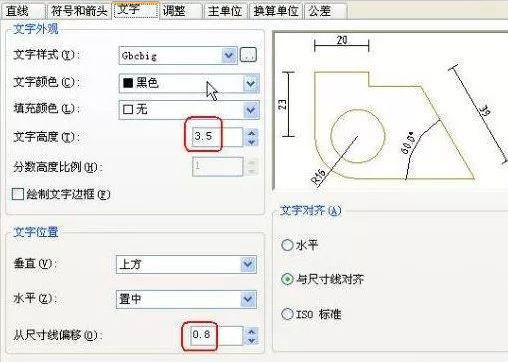Open the 填充颜色 dropdown arrow
Screen dimensions: 508x362
[x=251, y=110]
